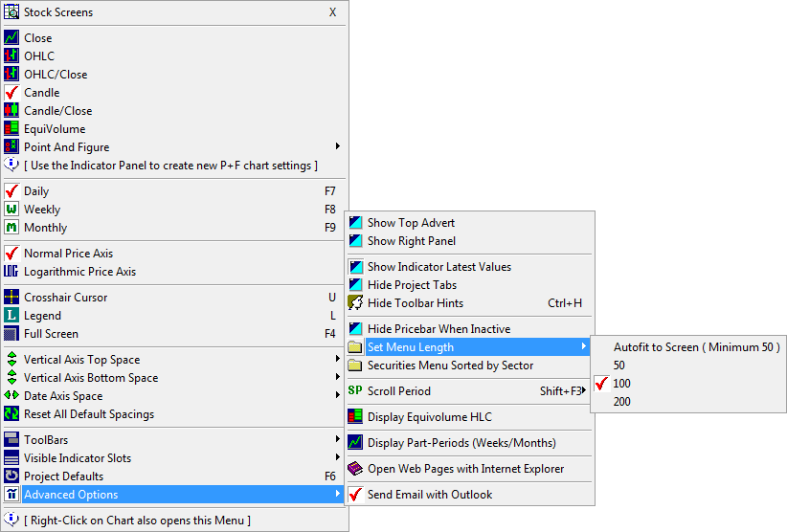Expand Scroll Period submenu arrow

[x=583, y=389]
